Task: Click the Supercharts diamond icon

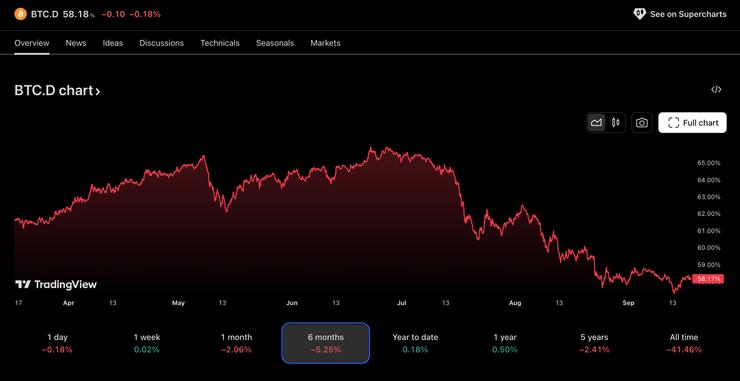Action: coord(639,14)
